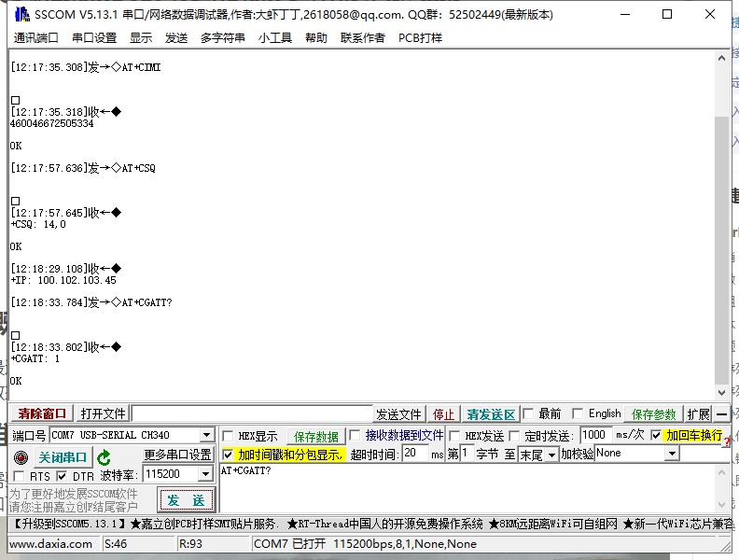Click the 460046672505334 IMSI line

click(52, 123)
